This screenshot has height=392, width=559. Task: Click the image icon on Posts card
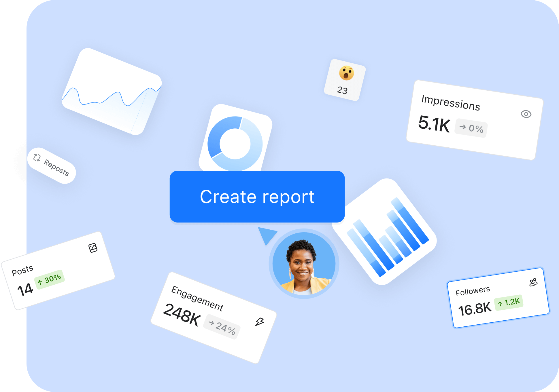tap(93, 248)
